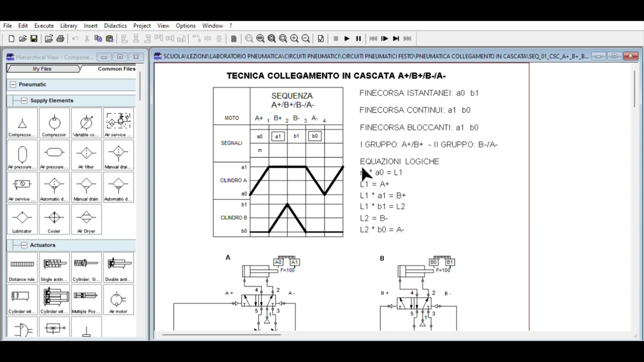This screenshot has height=362, width=644.
Task: Open print preview from the toolbar
Action: pos(49,39)
